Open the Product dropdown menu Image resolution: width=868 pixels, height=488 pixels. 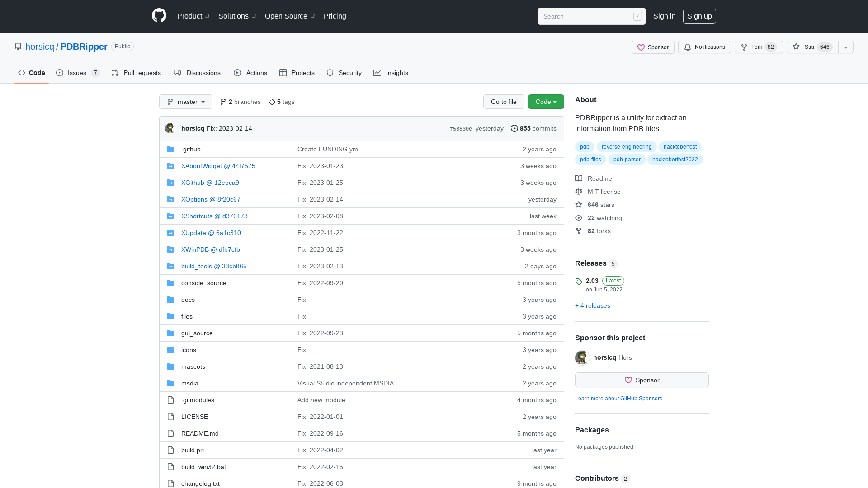coord(193,16)
